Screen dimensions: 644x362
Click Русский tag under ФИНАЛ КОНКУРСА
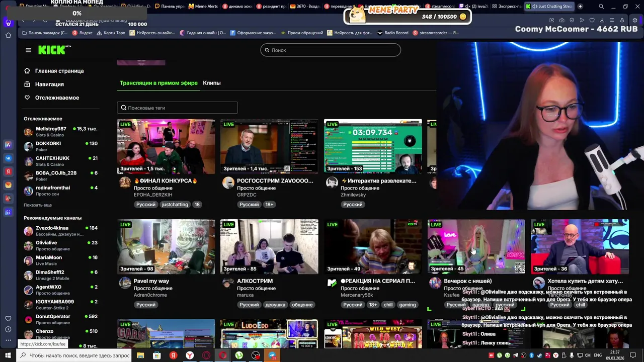146,205
